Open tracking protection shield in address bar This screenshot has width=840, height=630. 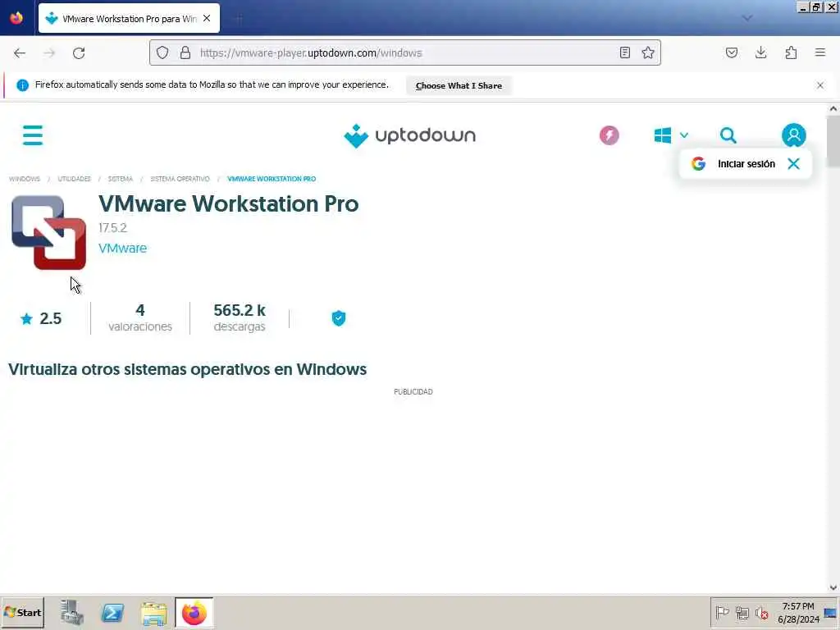click(x=162, y=52)
